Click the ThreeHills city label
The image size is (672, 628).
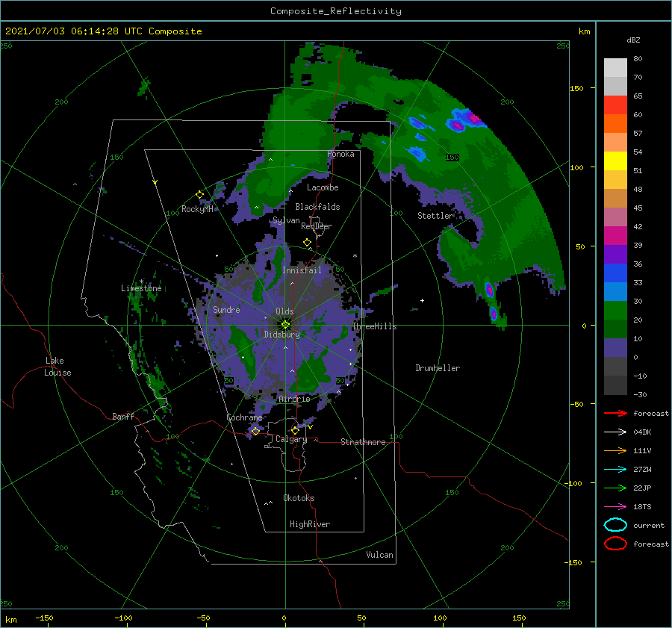pos(375,326)
